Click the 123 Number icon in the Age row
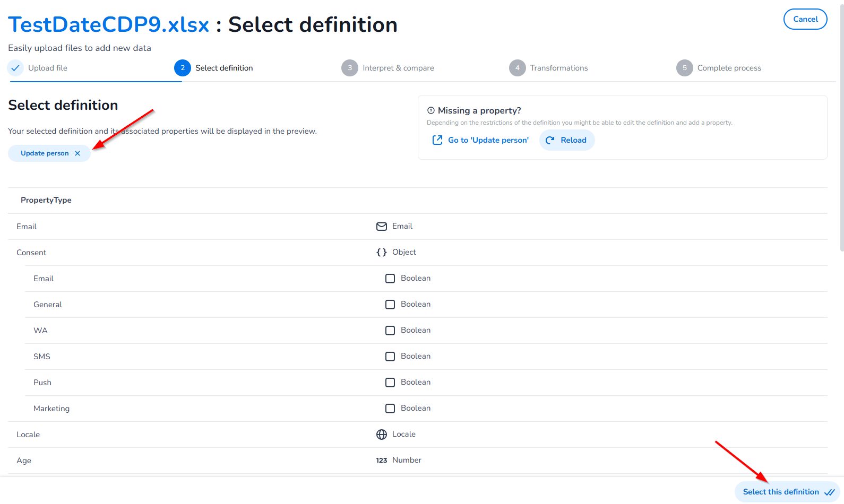The image size is (844, 504). coord(382,460)
